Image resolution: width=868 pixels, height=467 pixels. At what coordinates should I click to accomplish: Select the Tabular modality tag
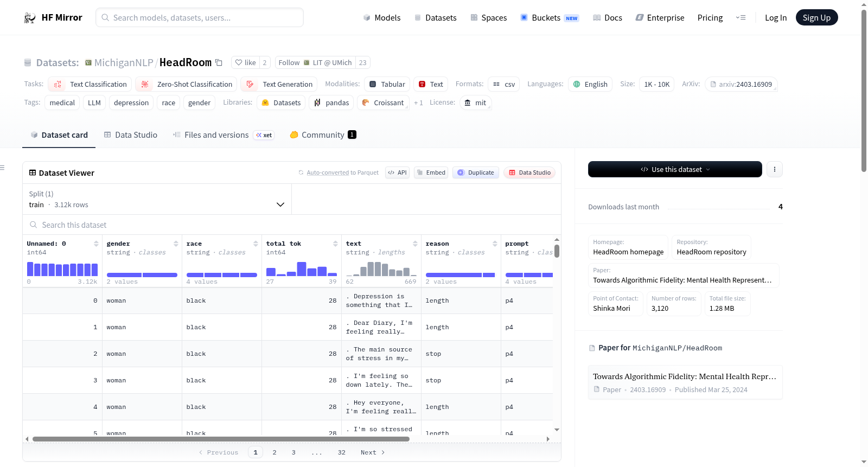387,84
